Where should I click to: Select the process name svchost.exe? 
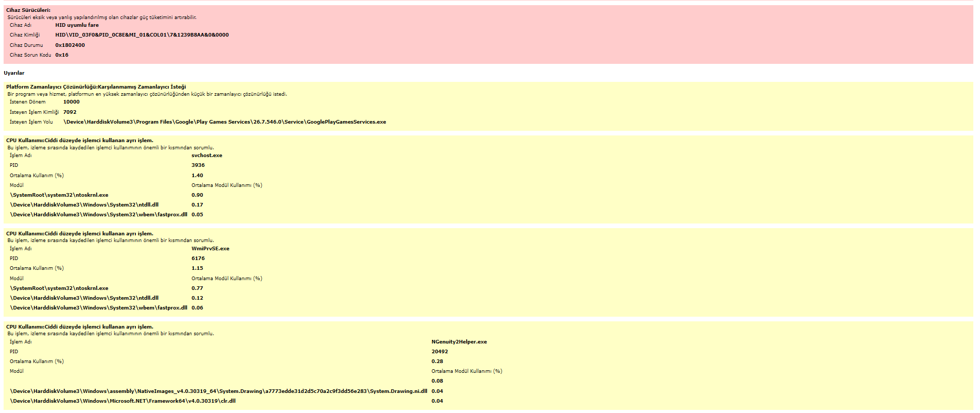(x=207, y=155)
